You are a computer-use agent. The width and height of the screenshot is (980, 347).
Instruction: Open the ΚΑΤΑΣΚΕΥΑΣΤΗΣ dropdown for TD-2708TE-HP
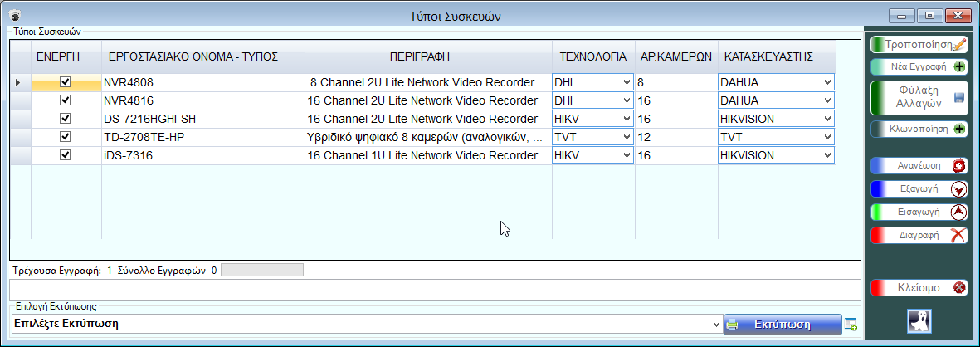826,137
